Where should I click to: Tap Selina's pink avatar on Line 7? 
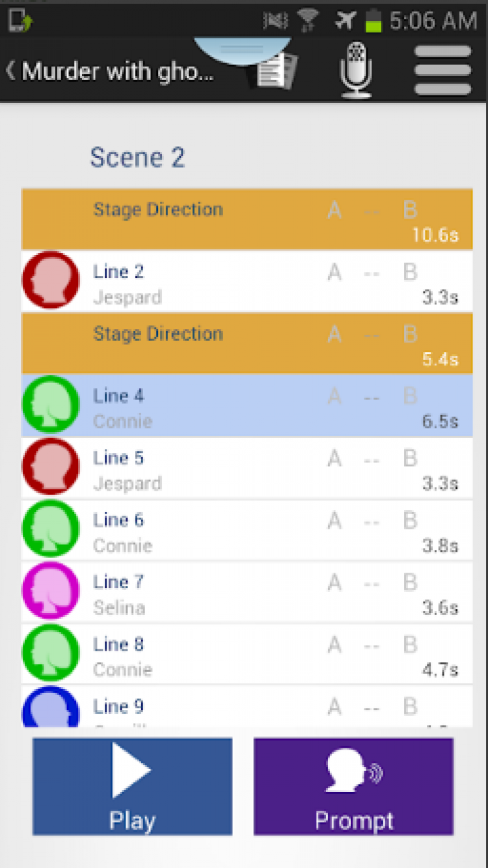pos(50,591)
